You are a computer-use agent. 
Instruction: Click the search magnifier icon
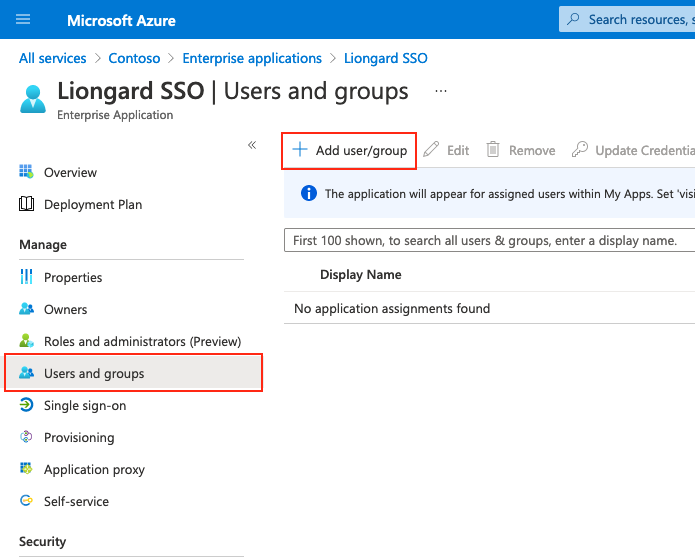tap(573, 19)
